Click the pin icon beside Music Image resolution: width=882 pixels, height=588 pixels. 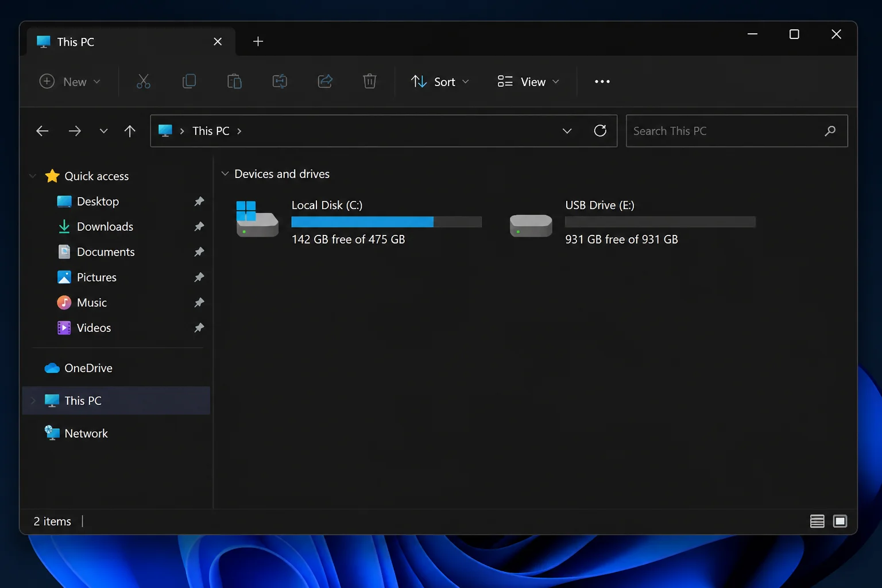tap(199, 303)
